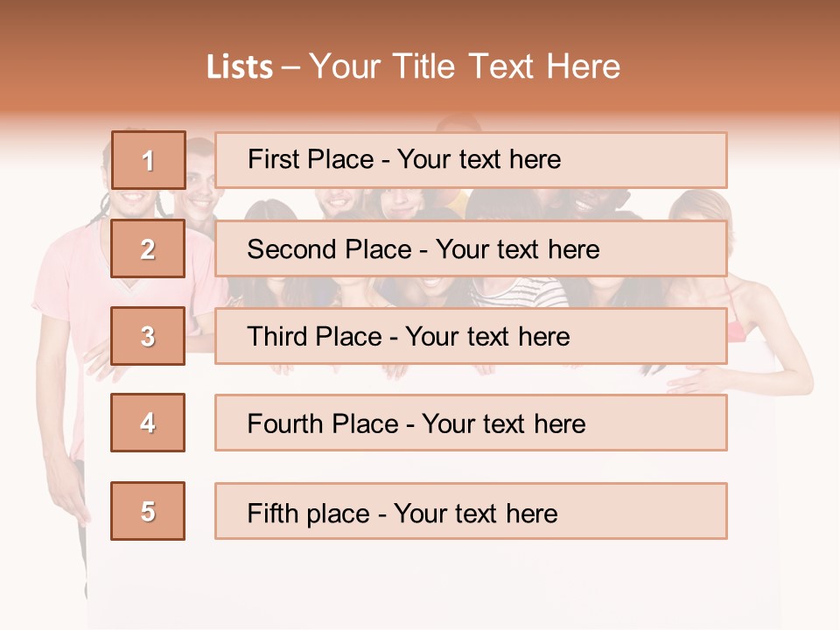This screenshot has height=630, width=840.
Task: Click the First Place text bar
Action: click(x=471, y=160)
